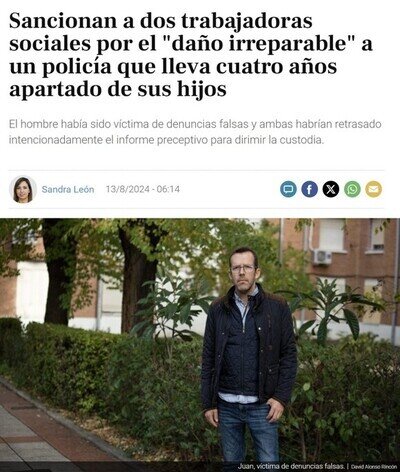Click the air conditioner unit on the building
The image size is (400, 472).
click(x=322, y=257)
